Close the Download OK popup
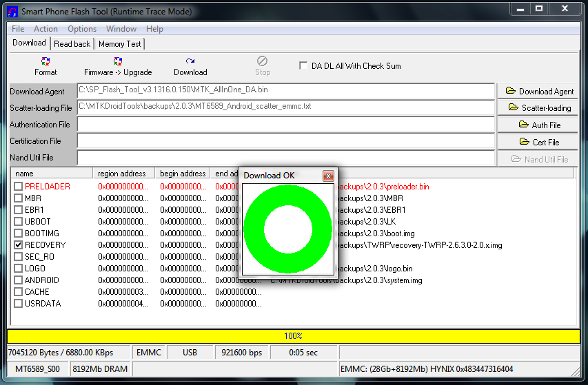 [328, 176]
